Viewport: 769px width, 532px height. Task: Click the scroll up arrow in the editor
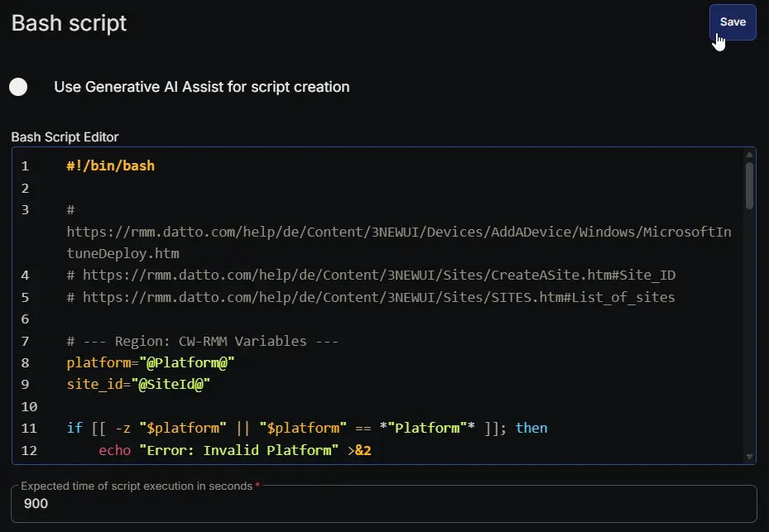tap(750, 154)
